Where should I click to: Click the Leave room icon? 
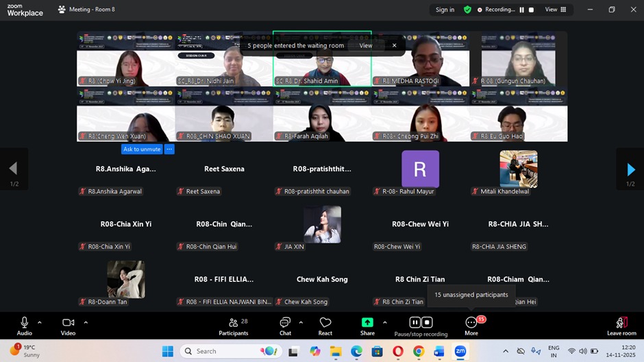621,322
